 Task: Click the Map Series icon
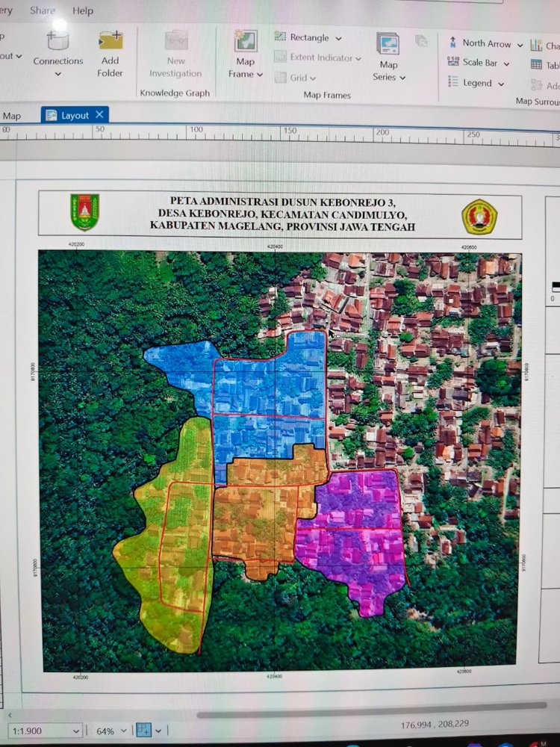coord(388,44)
